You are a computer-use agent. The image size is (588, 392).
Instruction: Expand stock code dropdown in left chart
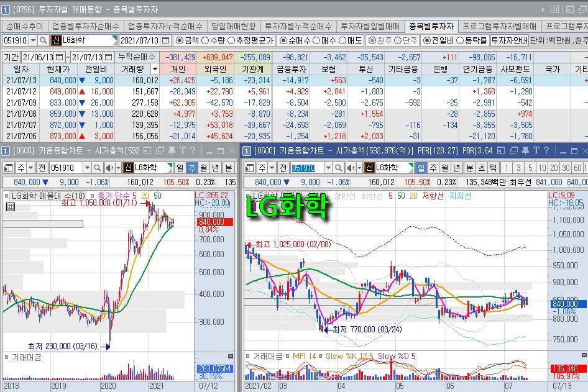point(87,168)
